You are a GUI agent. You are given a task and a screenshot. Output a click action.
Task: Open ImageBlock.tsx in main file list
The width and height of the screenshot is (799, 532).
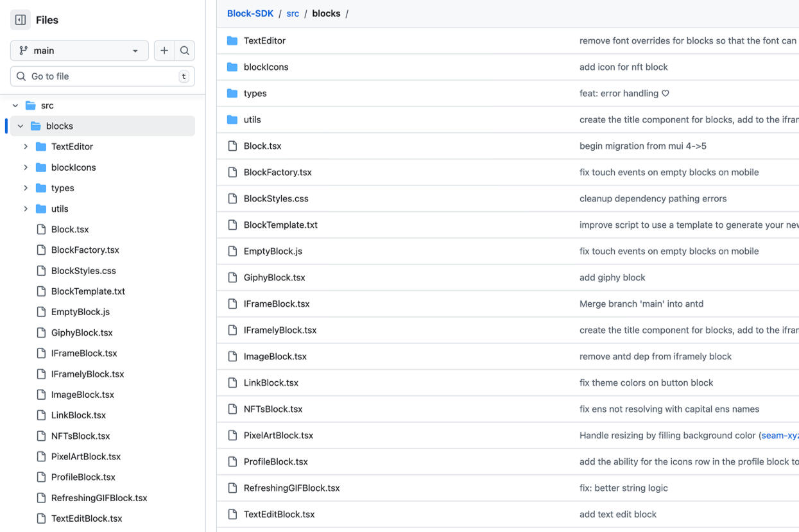(275, 356)
